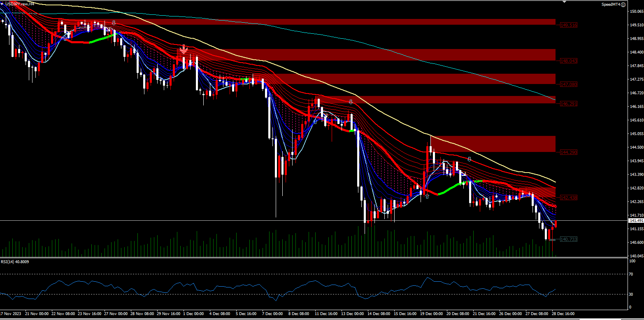This screenshot has width=644, height=320.
Task: Click the triangle beside USDJPY.raw,H4
Action: (x=2, y=4)
